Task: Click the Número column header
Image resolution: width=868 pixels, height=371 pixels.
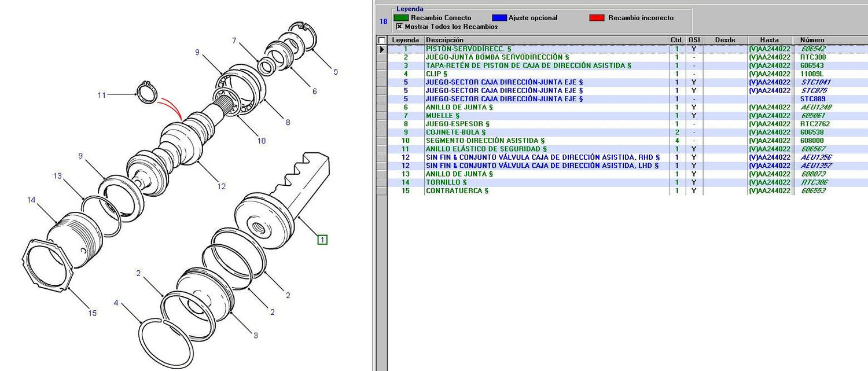Action: (x=812, y=40)
